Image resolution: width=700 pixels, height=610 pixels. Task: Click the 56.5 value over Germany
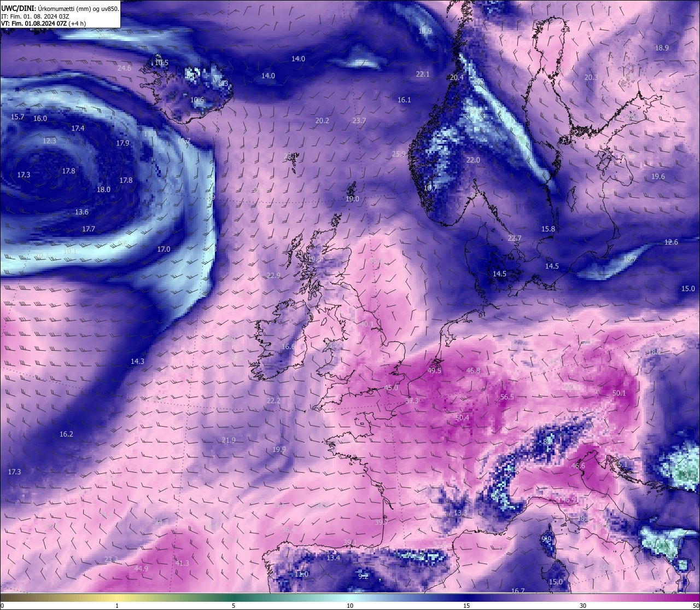507,397
